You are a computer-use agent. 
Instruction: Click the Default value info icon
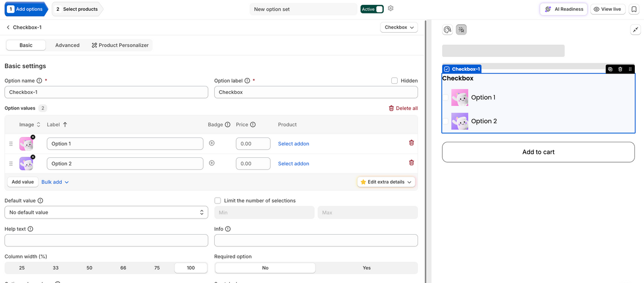[40, 200]
